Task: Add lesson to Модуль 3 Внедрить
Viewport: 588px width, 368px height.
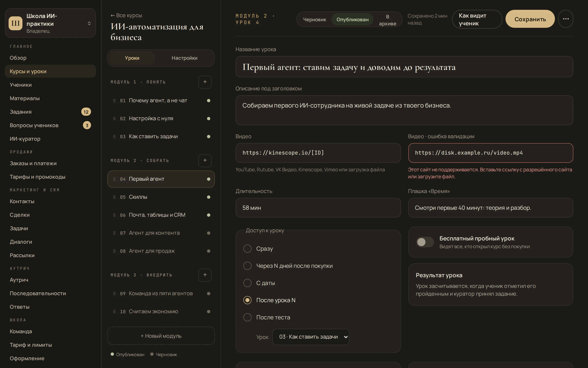Action: pos(205,275)
